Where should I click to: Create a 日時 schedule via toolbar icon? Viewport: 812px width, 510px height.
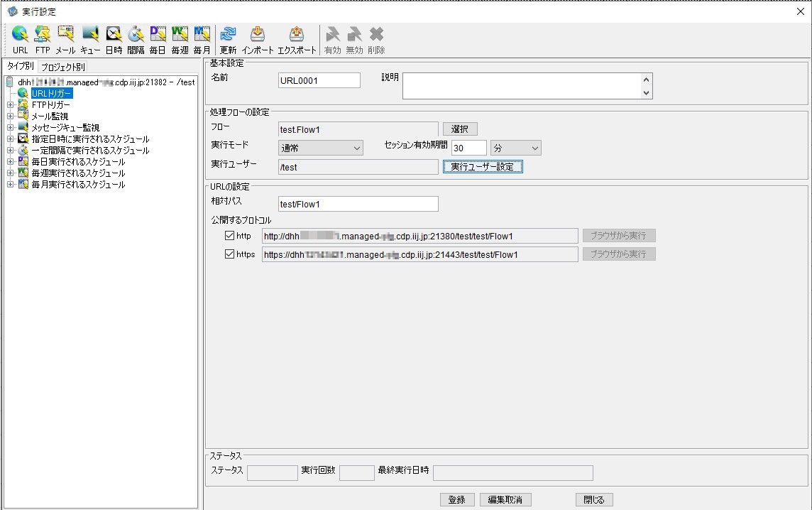114,34
